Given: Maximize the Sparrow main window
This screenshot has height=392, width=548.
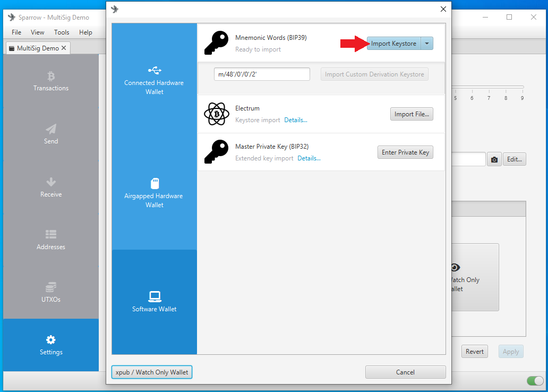Looking at the screenshot, I should point(509,17).
